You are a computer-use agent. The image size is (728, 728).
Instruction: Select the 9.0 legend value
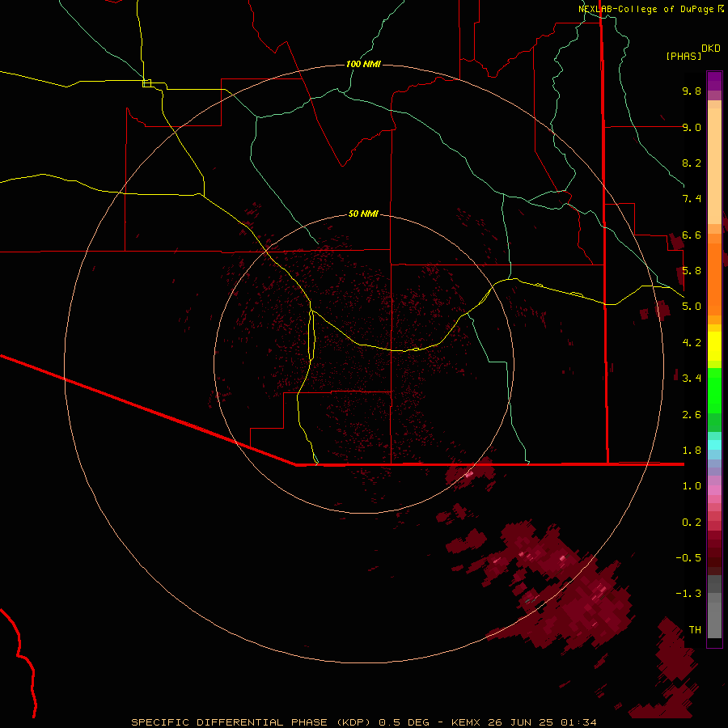[692, 127]
